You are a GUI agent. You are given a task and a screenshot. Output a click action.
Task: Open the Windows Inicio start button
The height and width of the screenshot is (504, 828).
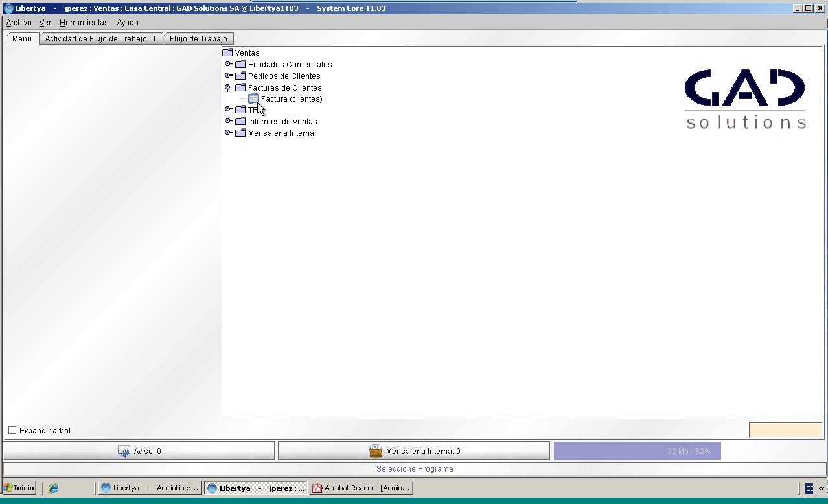(x=19, y=488)
